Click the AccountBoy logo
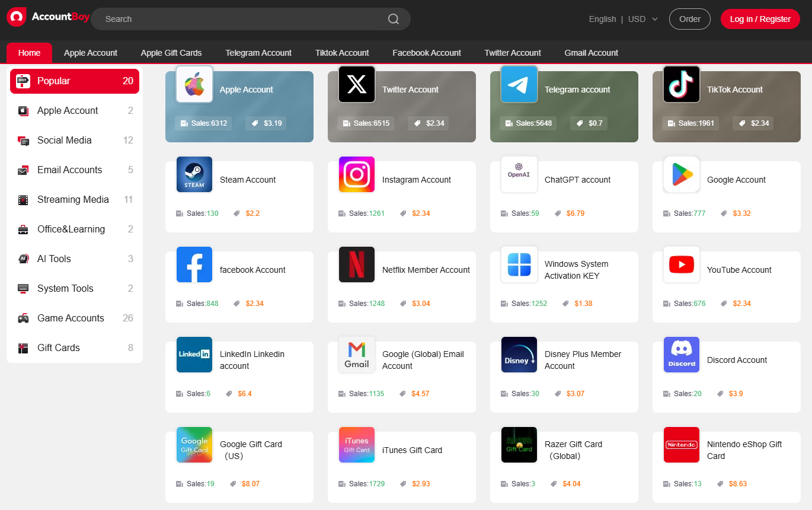The image size is (812, 510). [48, 18]
